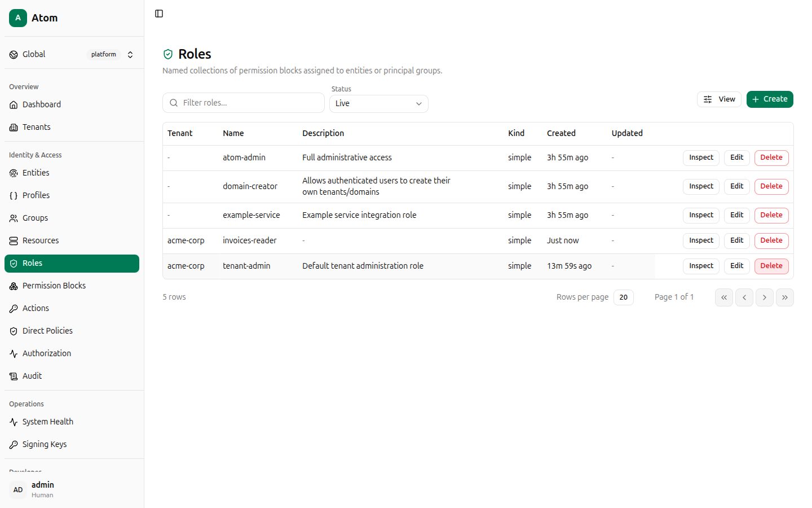Click the Audit scroll icon
This screenshot has width=812, height=508.
[x=14, y=376]
